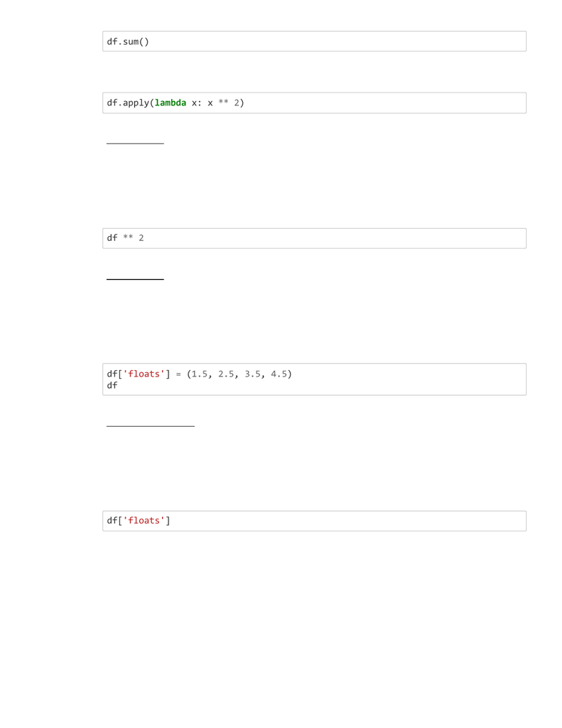562x728 pixels.
Task: Click the equals sign in floats assignment
Action: (x=178, y=374)
